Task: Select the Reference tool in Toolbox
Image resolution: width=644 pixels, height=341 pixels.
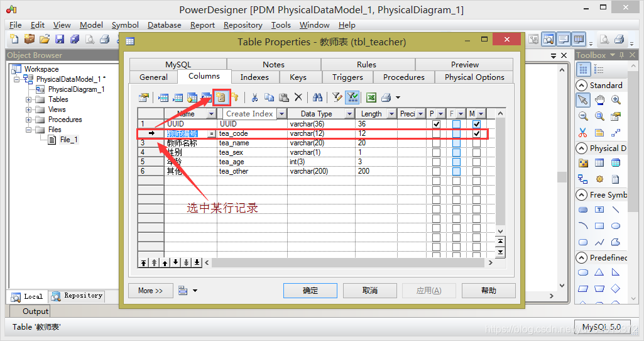Action: pyautogui.click(x=583, y=179)
